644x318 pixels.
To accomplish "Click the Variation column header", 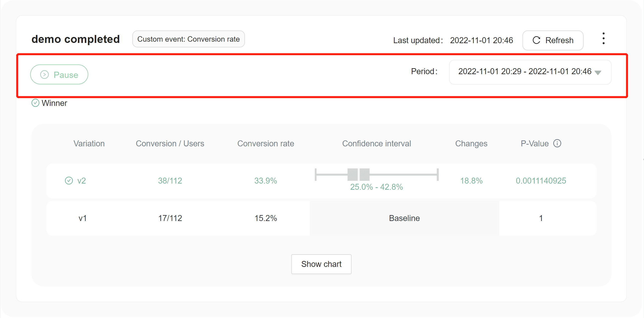I will tap(89, 143).
